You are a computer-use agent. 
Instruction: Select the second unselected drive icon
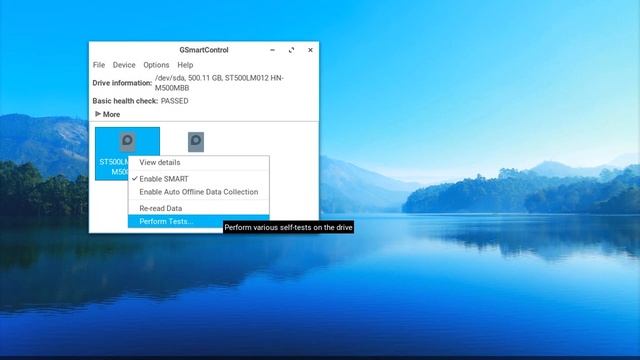[x=196, y=142]
